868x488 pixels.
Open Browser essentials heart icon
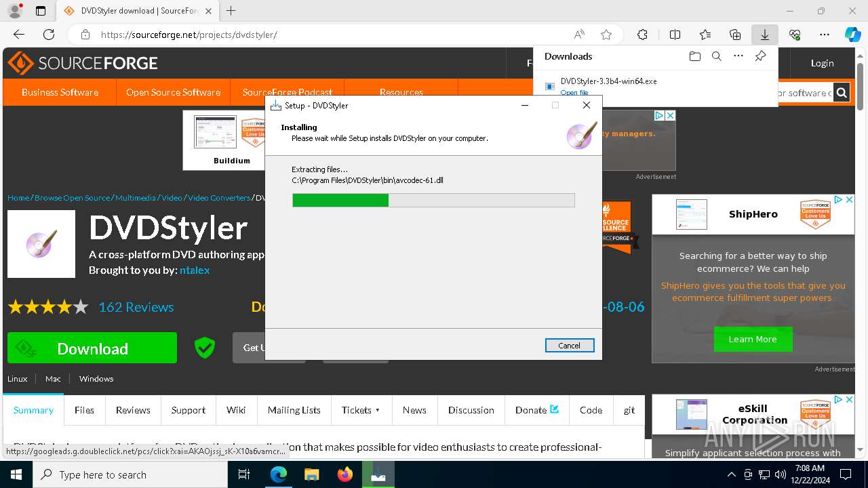pyautogui.click(x=795, y=35)
